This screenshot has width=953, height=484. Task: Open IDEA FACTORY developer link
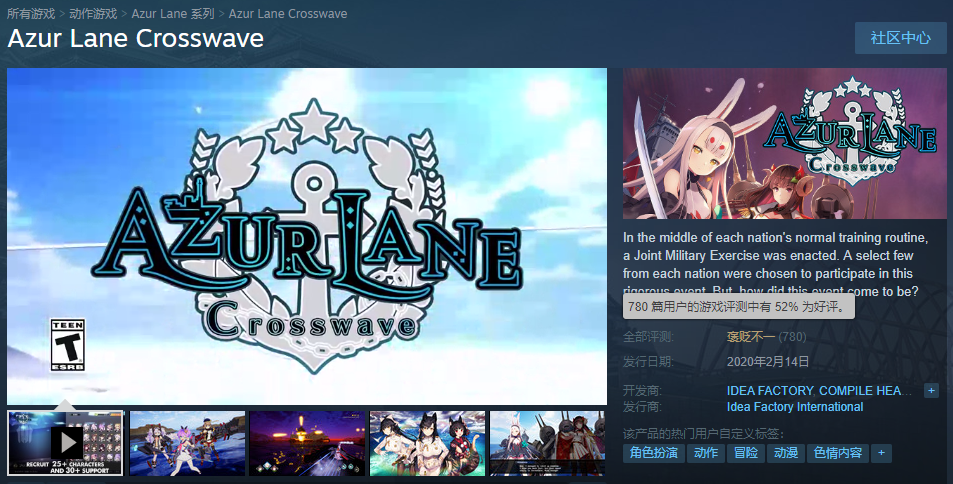[770, 391]
